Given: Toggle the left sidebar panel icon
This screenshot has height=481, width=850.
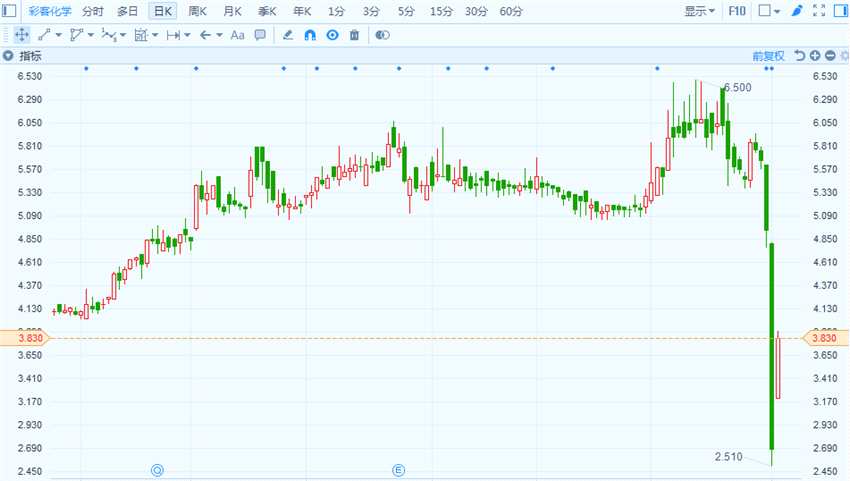Looking at the screenshot, I should click(9, 10).
